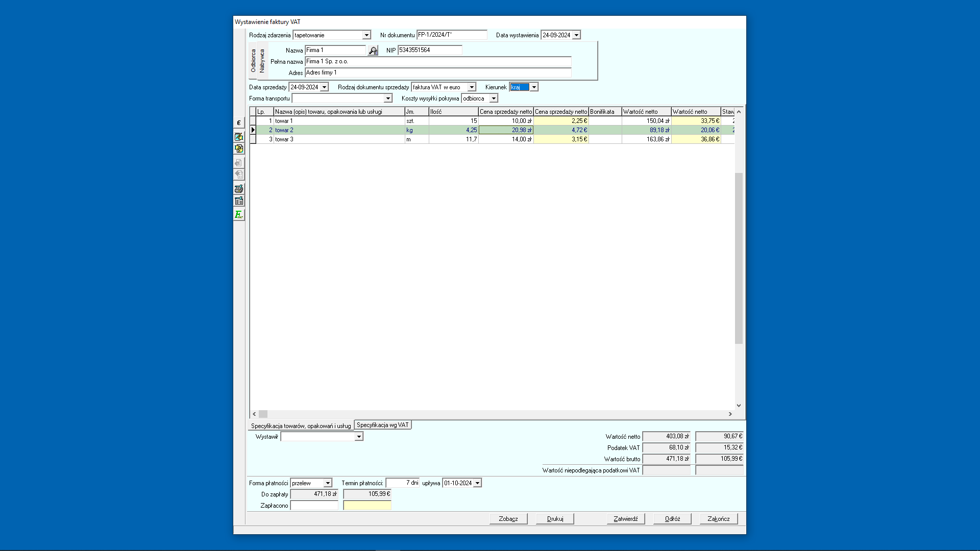The height and width of the screenshot is (551, 980).
Task: Expand the Wystawił dropdown
Action: pos(359,437)
